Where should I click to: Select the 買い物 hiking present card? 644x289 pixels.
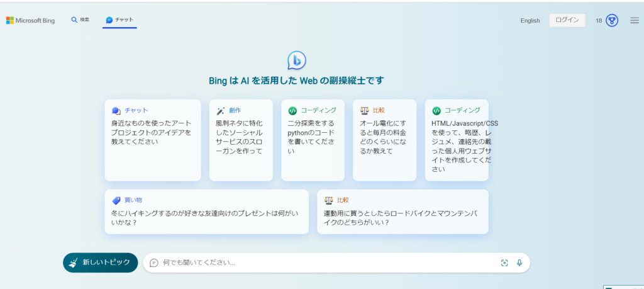click(206, 212)
